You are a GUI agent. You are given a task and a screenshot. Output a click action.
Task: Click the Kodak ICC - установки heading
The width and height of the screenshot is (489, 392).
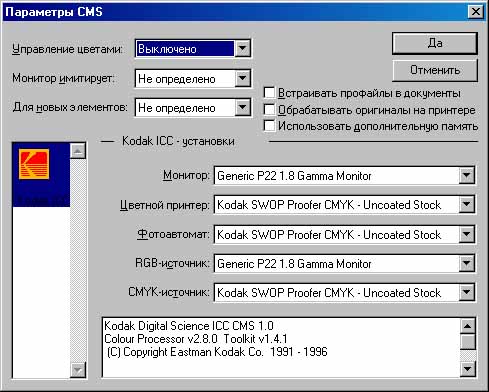(x=178, y=141)
